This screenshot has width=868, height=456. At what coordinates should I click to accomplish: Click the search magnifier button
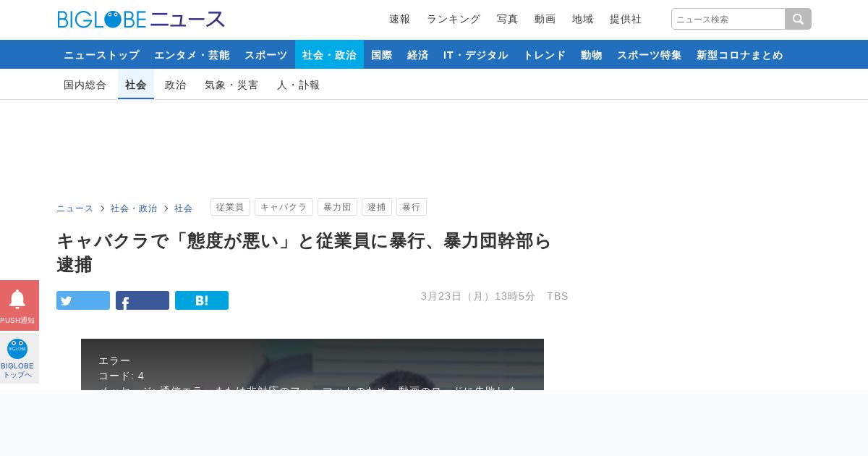798,19
